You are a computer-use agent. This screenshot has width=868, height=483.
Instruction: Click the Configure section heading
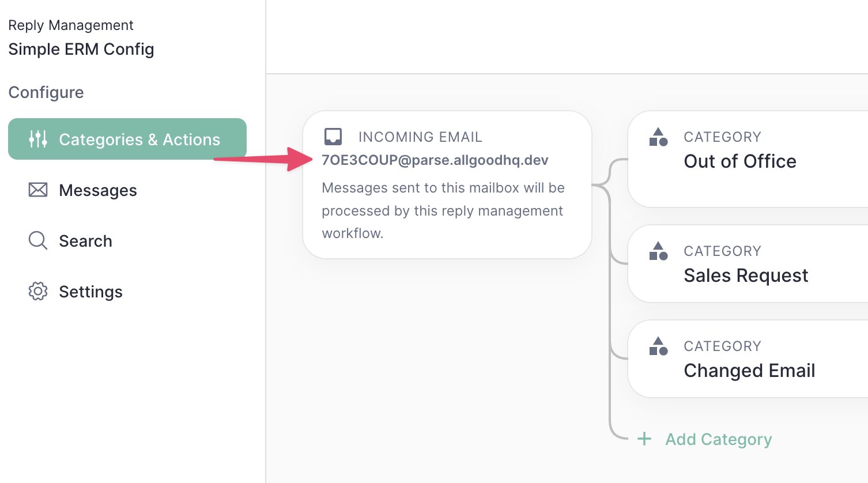click(46, 92)
